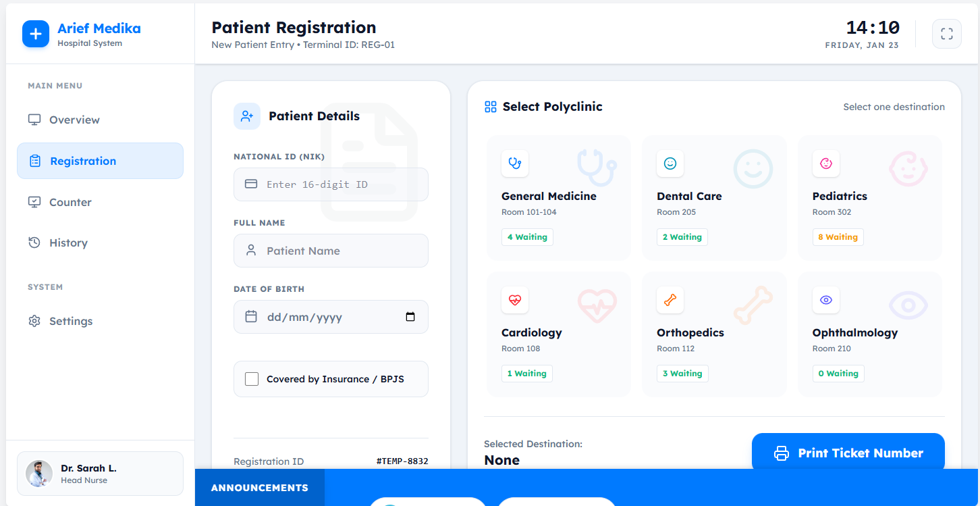
Task: Click the Pediatrics baby face icon
Action: click(825, 163)
